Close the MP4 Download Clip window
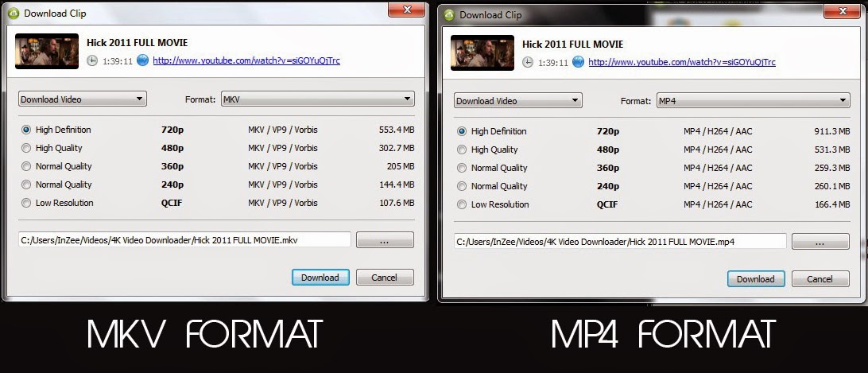 pyautogui.click(x=843, y=10)
